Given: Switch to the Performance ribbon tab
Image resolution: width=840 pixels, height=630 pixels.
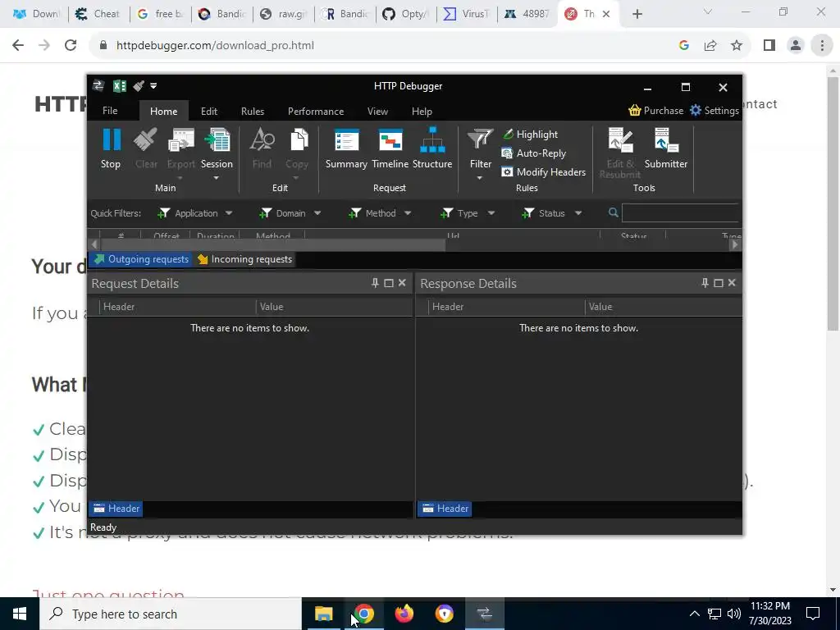Looking at the screenshot, I should point(316,111).
